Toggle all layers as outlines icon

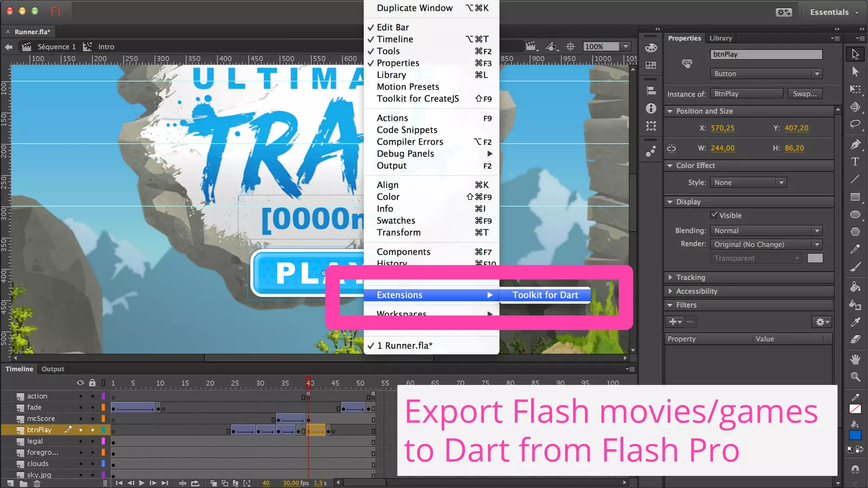pyautogui.click(x=103, y=383)
